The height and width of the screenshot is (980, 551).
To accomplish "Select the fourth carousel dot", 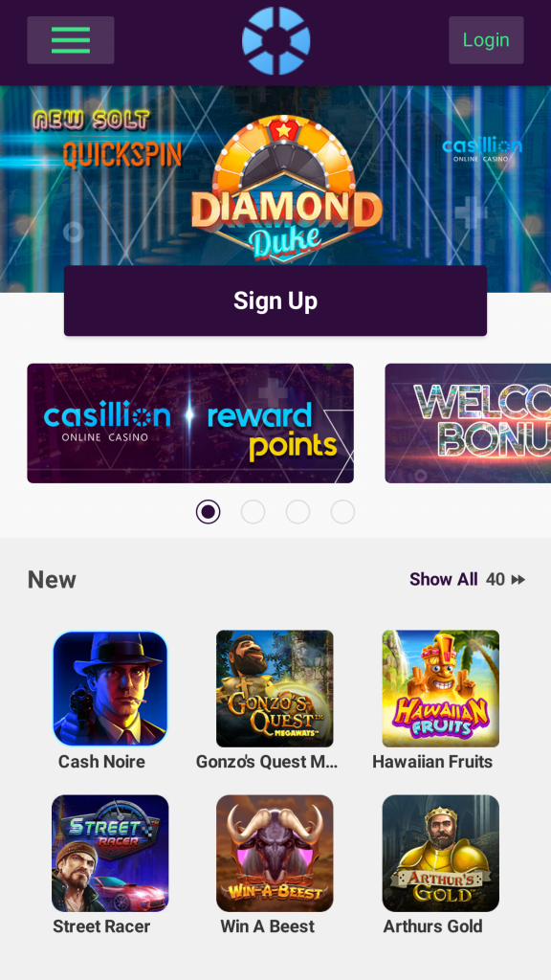I will pyautogui.click(x=343, y=512).
